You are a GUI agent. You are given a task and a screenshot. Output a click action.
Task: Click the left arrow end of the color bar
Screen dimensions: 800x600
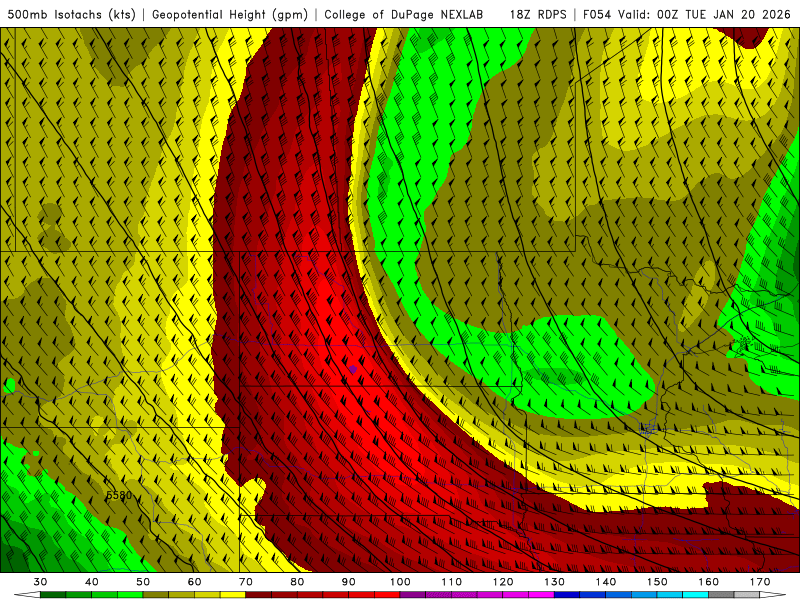[x=27, y=595]
